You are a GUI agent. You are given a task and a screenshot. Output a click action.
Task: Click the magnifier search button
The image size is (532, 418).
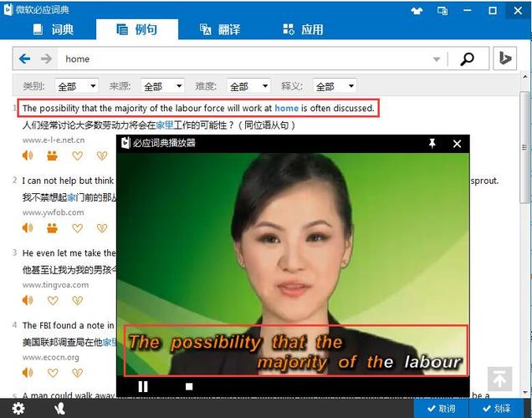pos(467,59)
